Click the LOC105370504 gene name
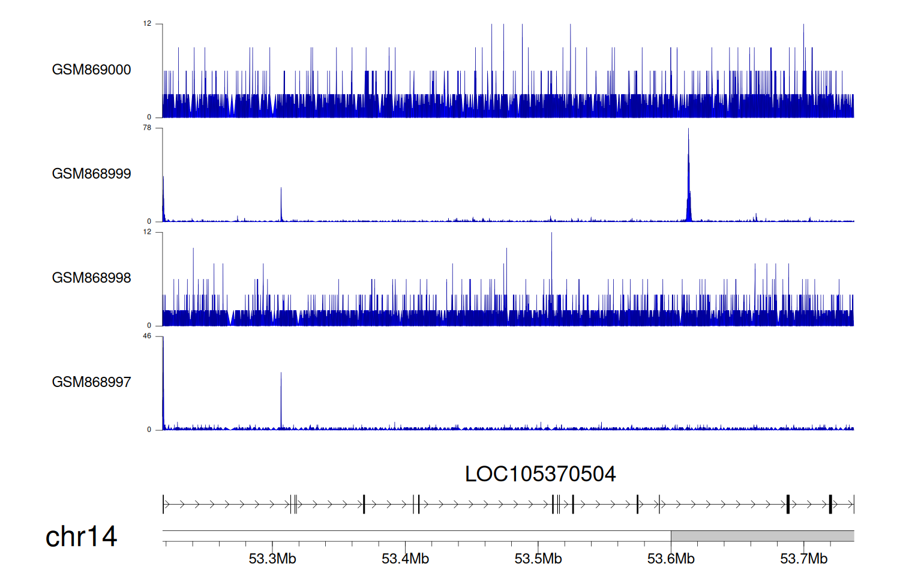Screen dimensions: 900x588 [x=540, y=474]
